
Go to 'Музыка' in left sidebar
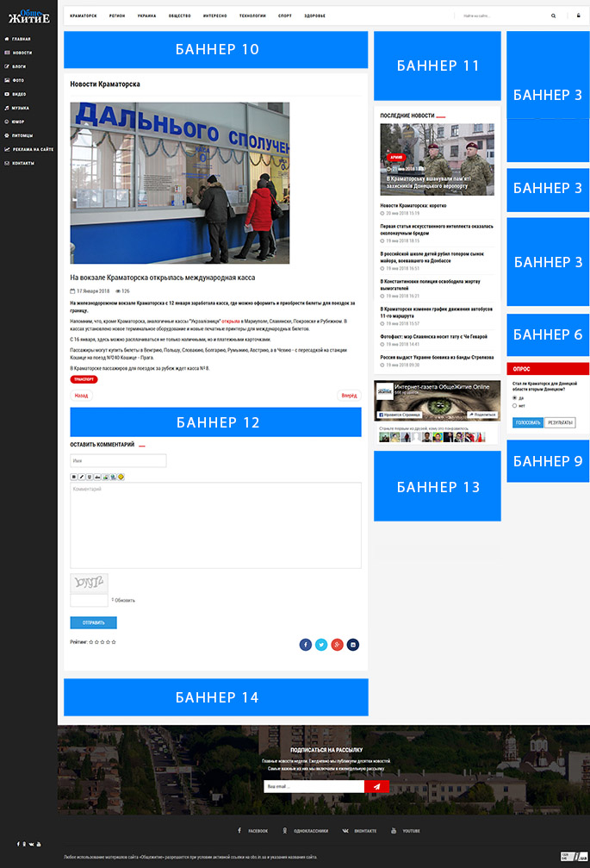point(21,108)
